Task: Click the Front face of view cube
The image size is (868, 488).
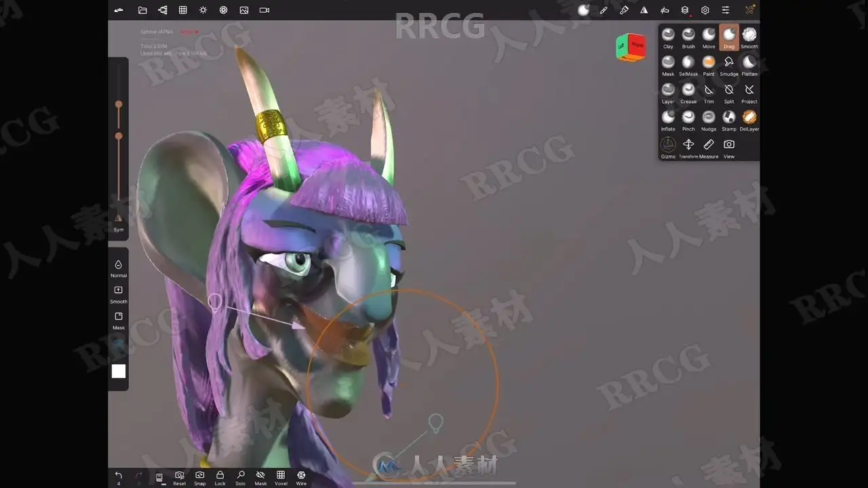Action: [637, 45]
